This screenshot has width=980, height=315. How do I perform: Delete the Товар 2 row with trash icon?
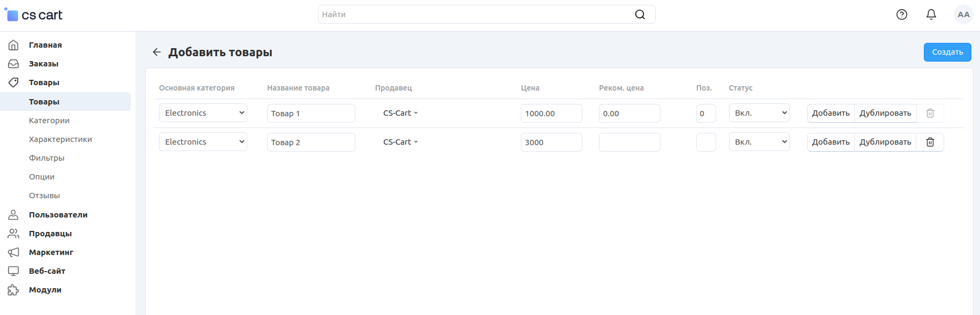pos(930,142)
